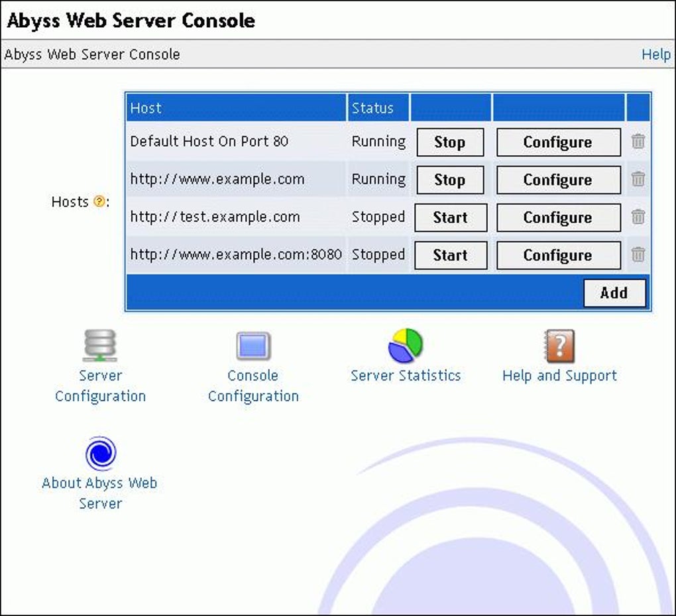Select the 'http://www.example.com' host cell
This screenshot has width=676, height=616.
[236, 179]
